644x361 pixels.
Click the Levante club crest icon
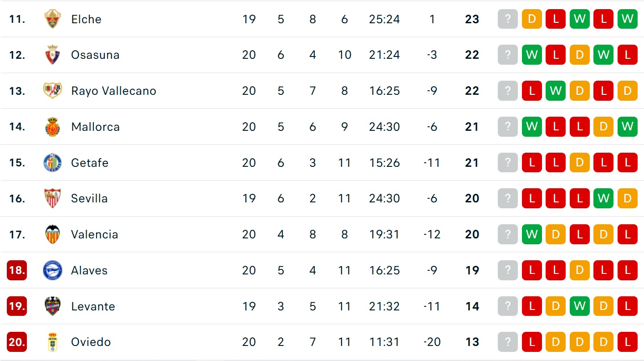tap(52, 306)
